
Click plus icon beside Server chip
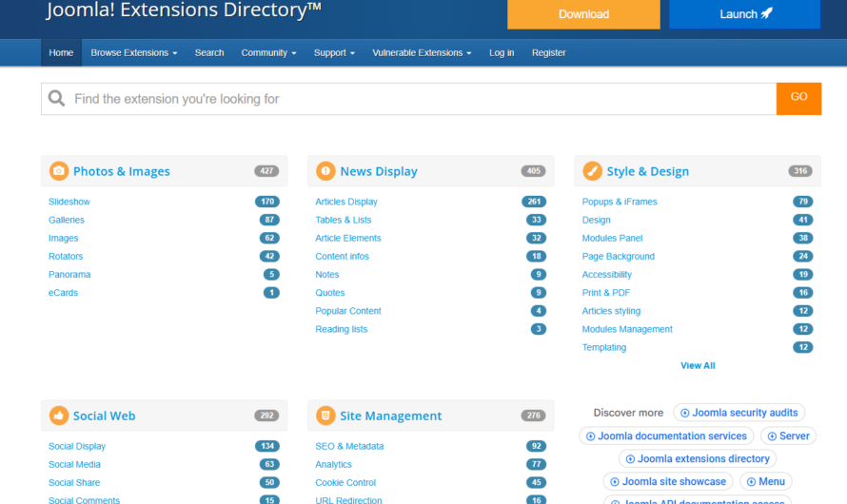point(772,436)
